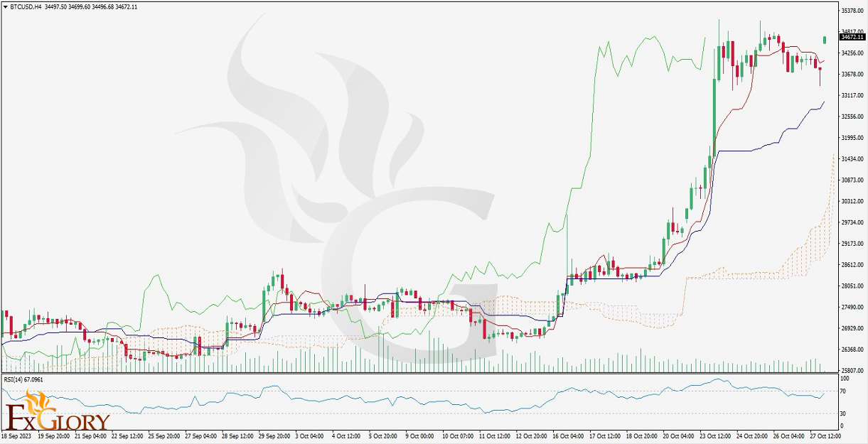
Task: Click the 10 Oct 07:00 time label
Action: [459, 436]
